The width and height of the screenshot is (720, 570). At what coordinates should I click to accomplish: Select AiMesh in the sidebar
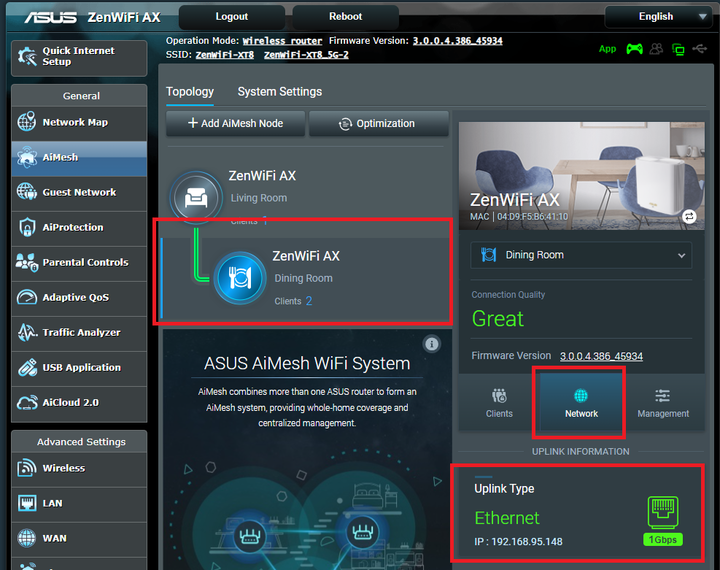(x=79, y=158)
